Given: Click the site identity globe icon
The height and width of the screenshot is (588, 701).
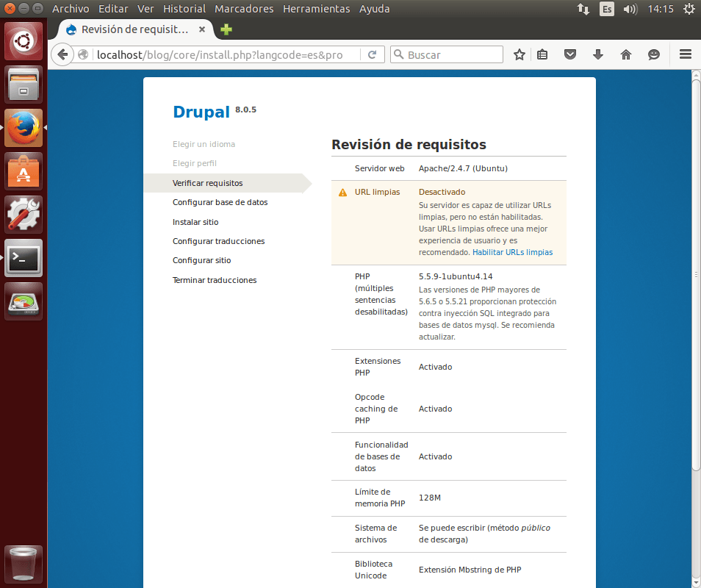Looking at the screenshot, I should tap(83, 54).
